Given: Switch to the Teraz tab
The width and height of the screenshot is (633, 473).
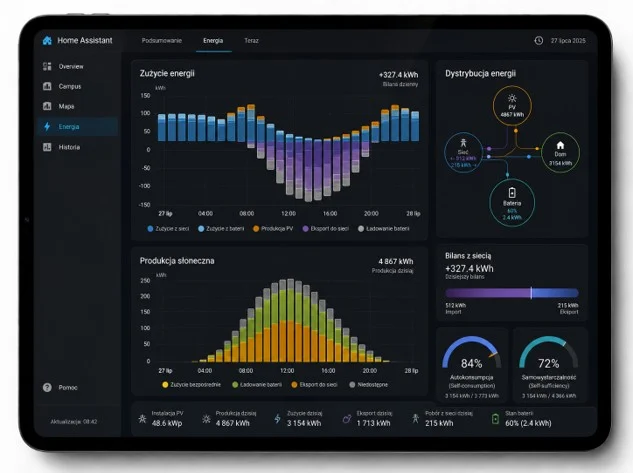Looking at the screenshot, I should click(x=251, y=41).
